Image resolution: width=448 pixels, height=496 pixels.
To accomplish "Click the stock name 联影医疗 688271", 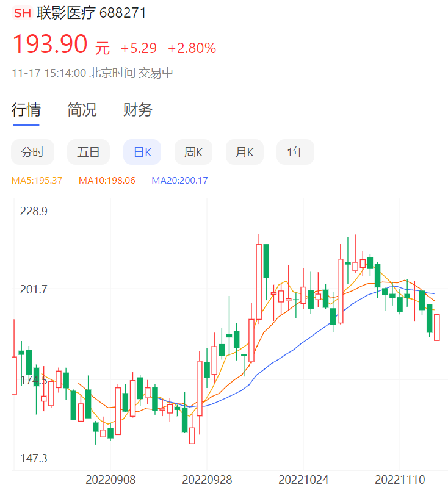I will click(92, 13).
